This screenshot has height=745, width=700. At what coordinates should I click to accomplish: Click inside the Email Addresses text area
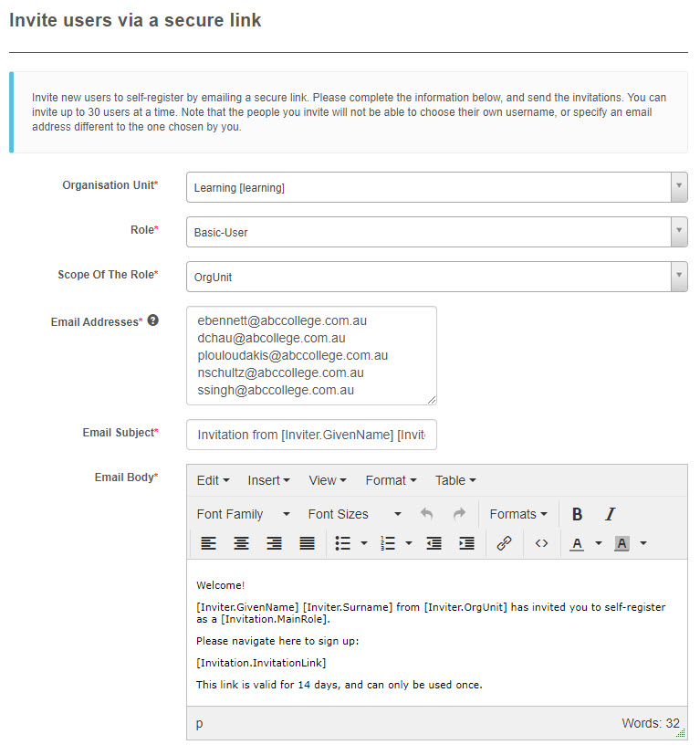tap(311, 355)
